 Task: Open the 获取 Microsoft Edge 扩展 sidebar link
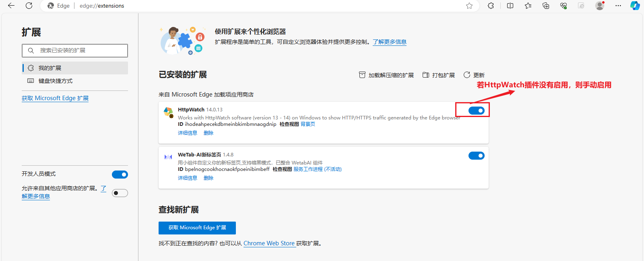[x=55, y=98]
